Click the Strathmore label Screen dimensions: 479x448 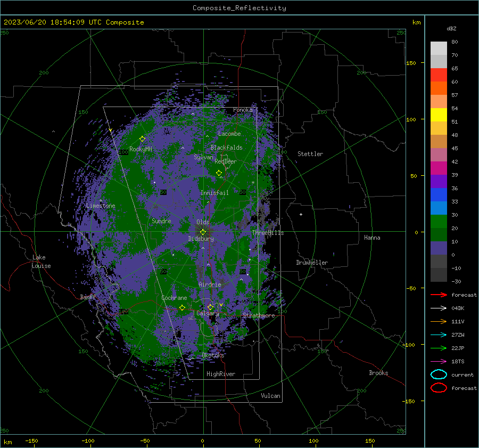259,315
